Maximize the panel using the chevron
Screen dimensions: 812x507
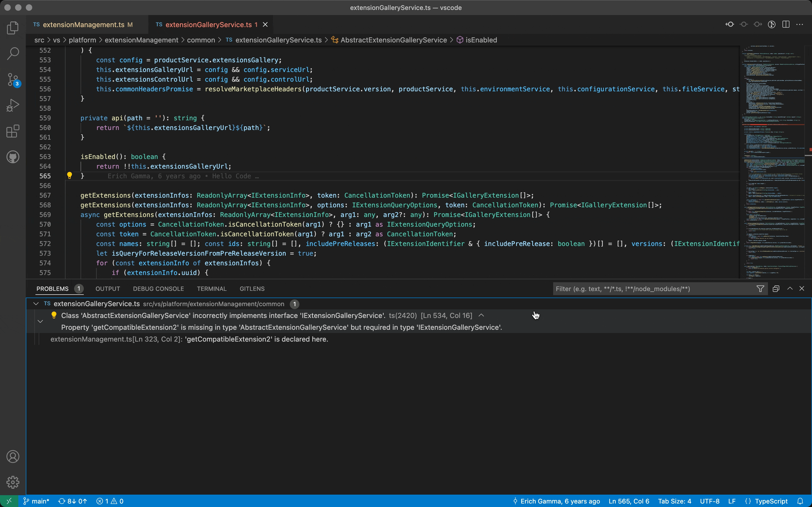coord(789,288)
